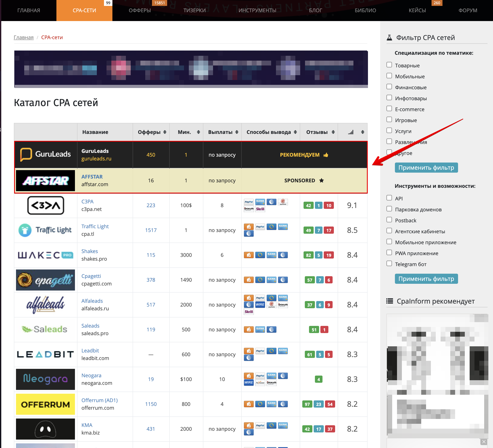Open the GuruLeads logo
493x448 pixels.
point(45,155)
